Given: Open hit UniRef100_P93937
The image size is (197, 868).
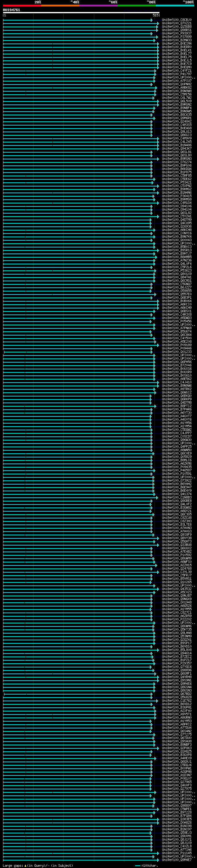Looking at the screenshot, I should point(177,33).
